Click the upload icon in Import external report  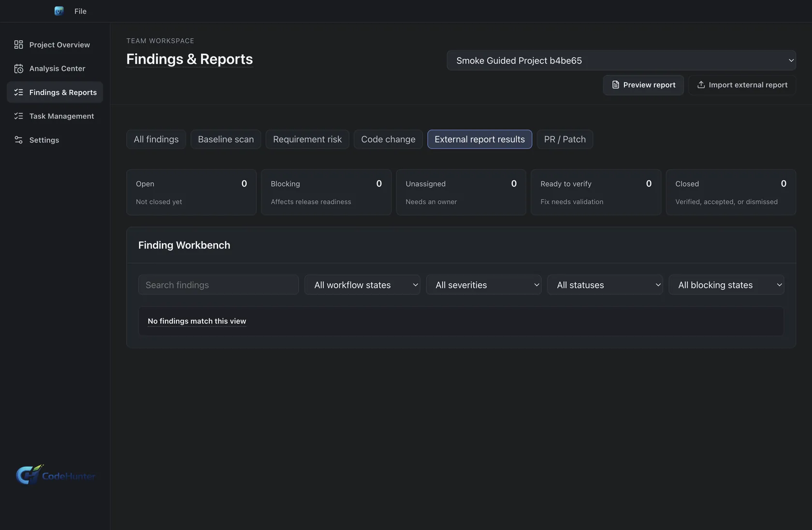(x=701, y=85)
